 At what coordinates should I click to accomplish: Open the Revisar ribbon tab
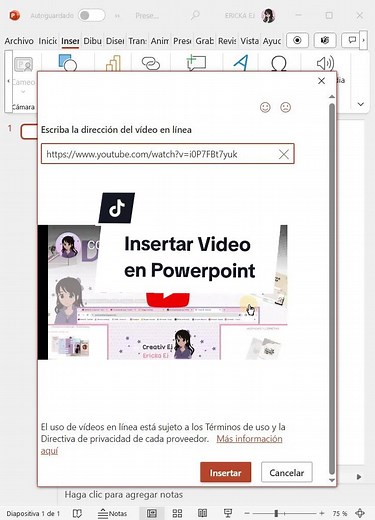click(227, 41)
